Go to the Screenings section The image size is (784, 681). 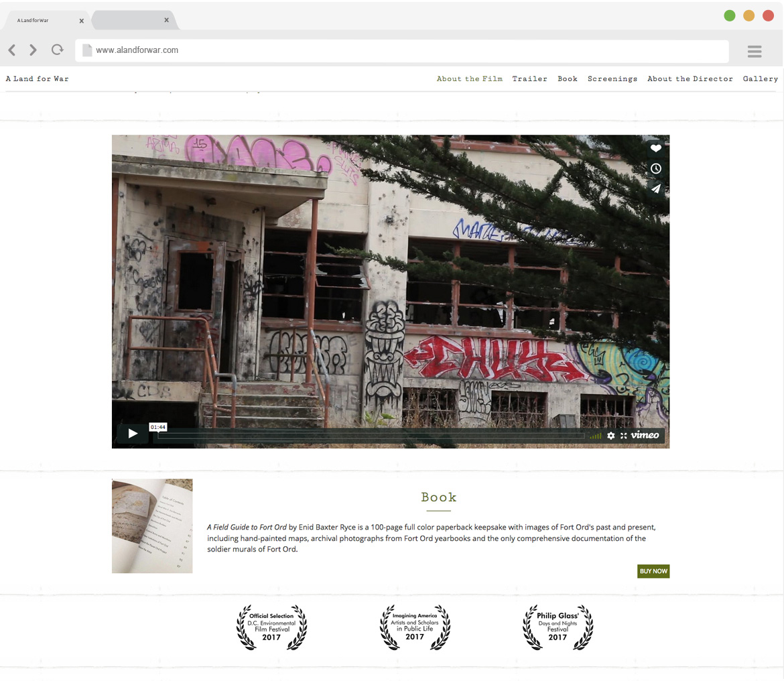click(612, 79)
